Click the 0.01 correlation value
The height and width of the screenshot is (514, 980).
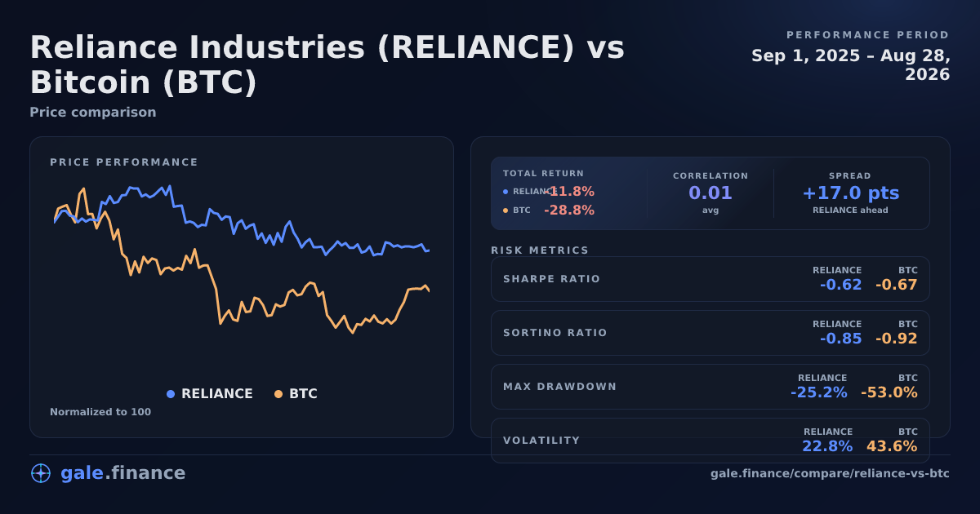(710, 193)
